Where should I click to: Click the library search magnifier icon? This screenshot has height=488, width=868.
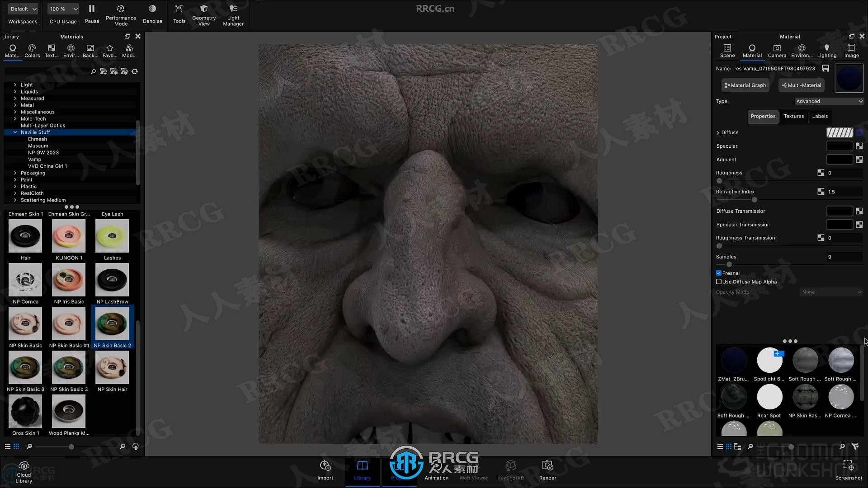pos(93,71)
